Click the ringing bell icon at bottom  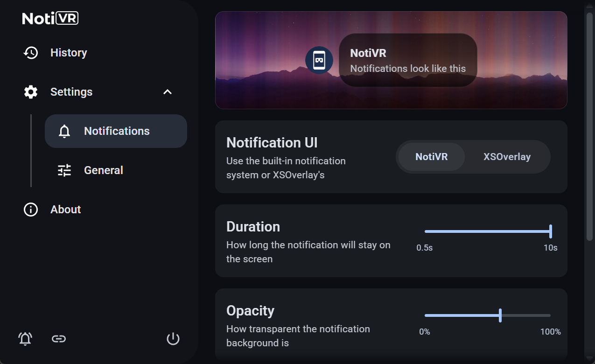point(25,339)
